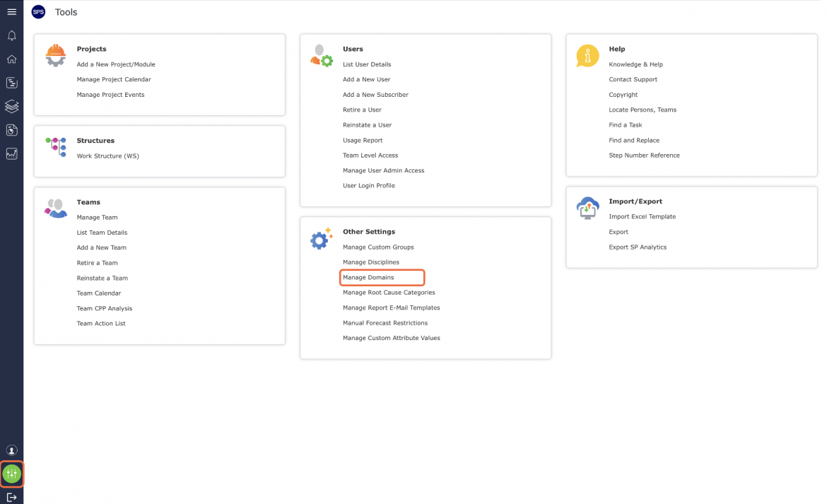Viewport: 827px width, 504px height.
Task: Open Manage Custom Attribute Values
Action: click(x=392, y=338)
